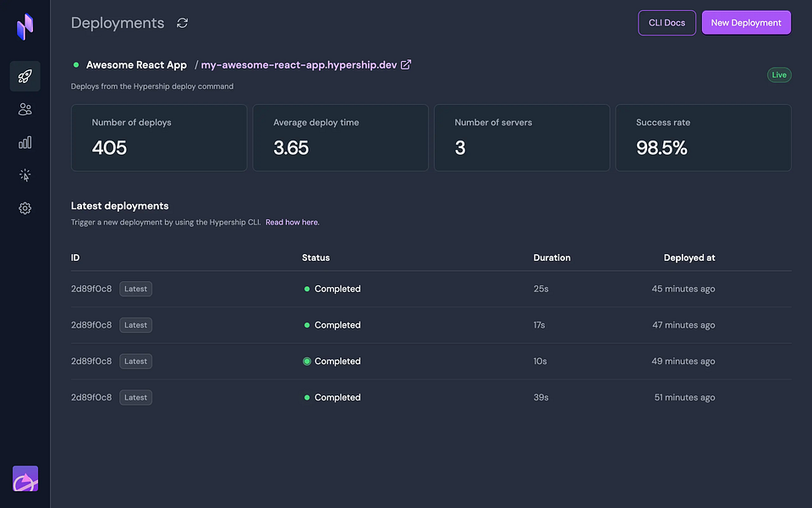The image size is (812, 508).
Task: Refresh deployments with the reload icon
Action: click(182, 23)
